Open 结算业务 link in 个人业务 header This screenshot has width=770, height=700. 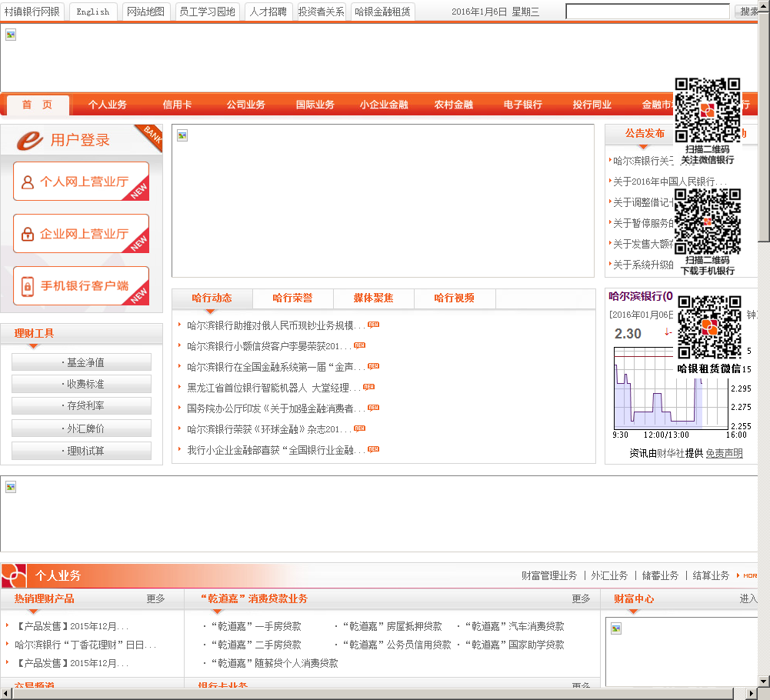pos(711,575)
